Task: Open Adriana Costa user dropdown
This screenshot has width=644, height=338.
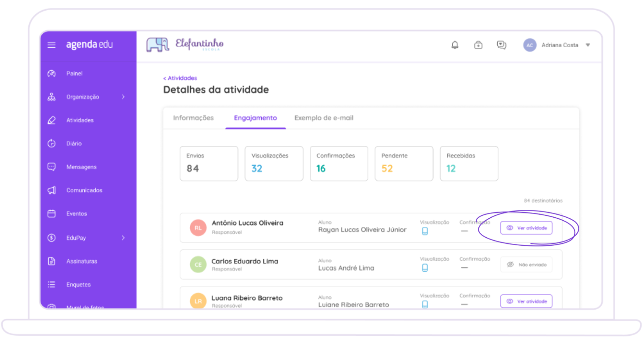Action: 557,45
